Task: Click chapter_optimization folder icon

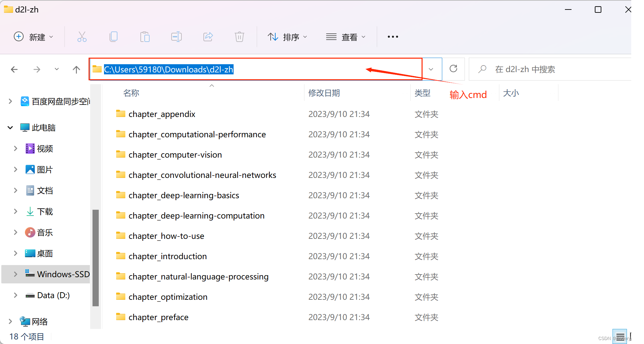Action: coord(121,296)
